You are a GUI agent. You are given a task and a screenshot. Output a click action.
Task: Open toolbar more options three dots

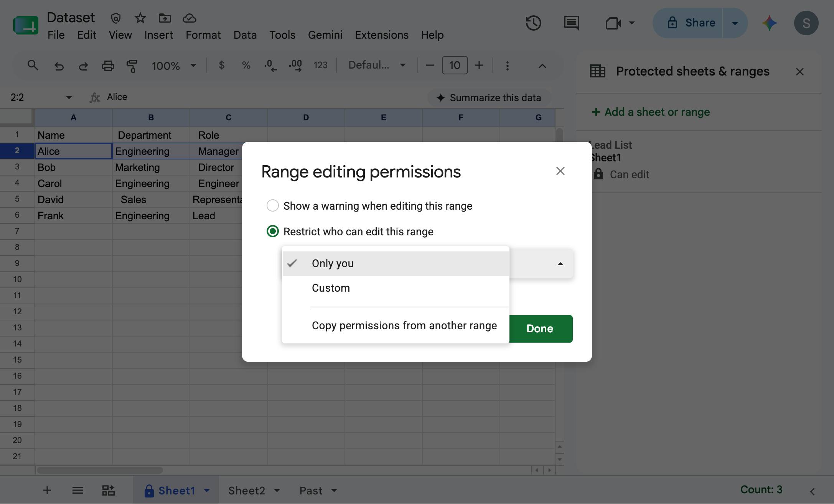pyautogui.click(x=507, y=66)
